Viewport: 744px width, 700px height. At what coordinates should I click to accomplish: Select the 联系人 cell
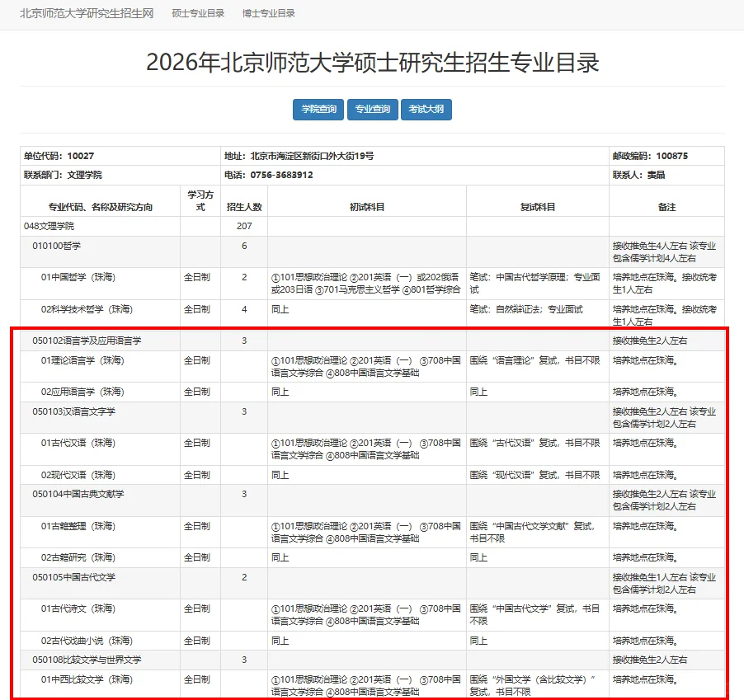(666, 175)
